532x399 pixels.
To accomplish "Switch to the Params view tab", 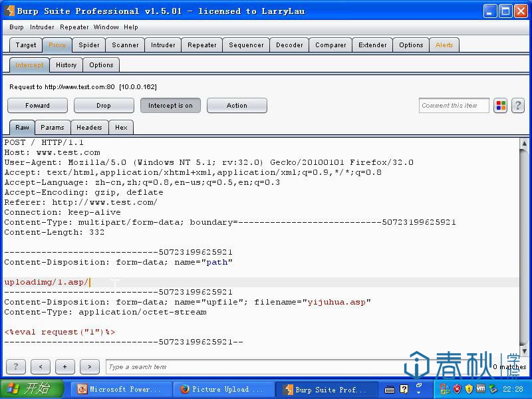I will coord(53,128).
